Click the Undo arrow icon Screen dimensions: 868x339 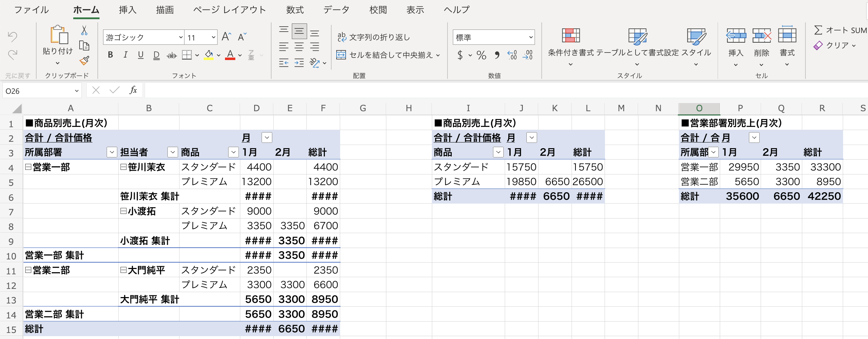(x=12, y=36)
